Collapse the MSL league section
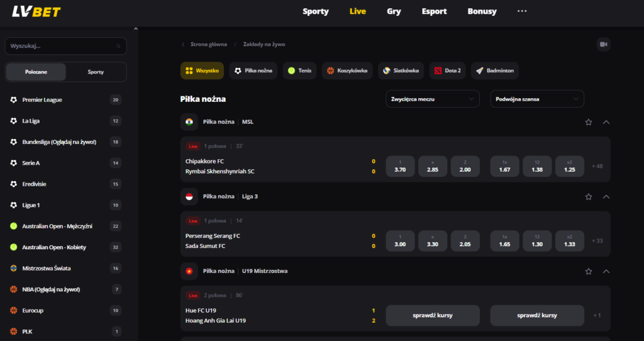644x341 pixels. coord(606,122)
